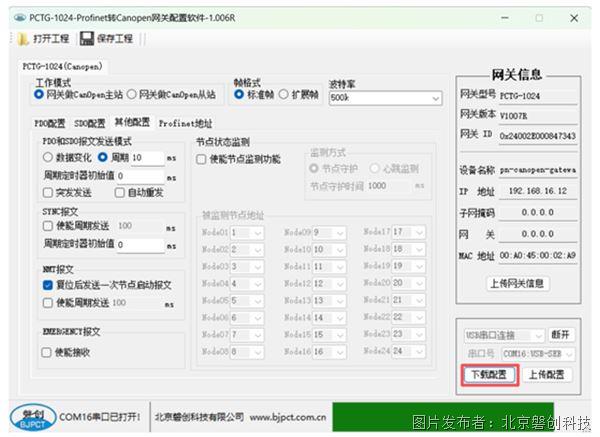Toggle 自动重发 checkbox
The width and height of the screenshot is (600, 437).
(120, 192)
